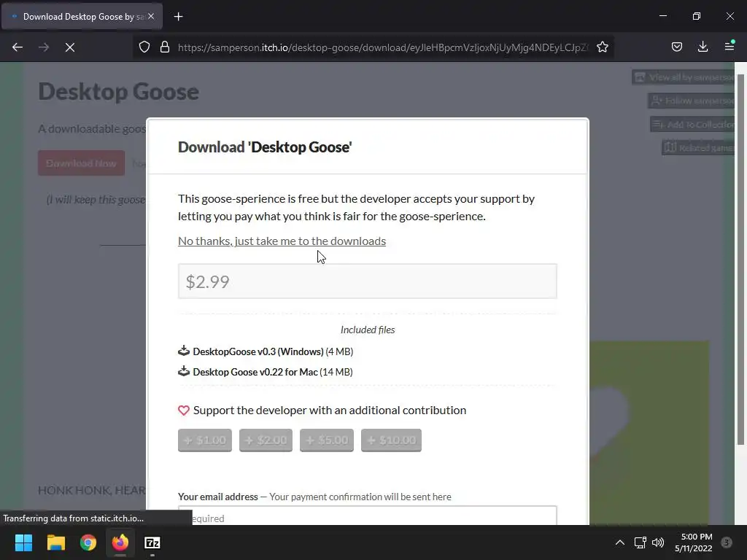The image size is (747, 560).
Task: Click the forward navigation arrow
Action: (x=43, y=47)
